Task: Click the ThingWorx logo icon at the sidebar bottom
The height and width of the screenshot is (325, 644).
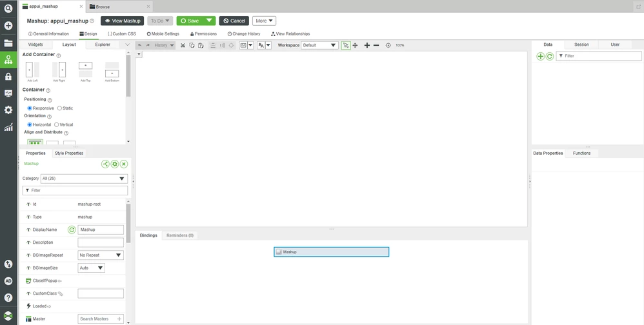Action: pos(8,315)
